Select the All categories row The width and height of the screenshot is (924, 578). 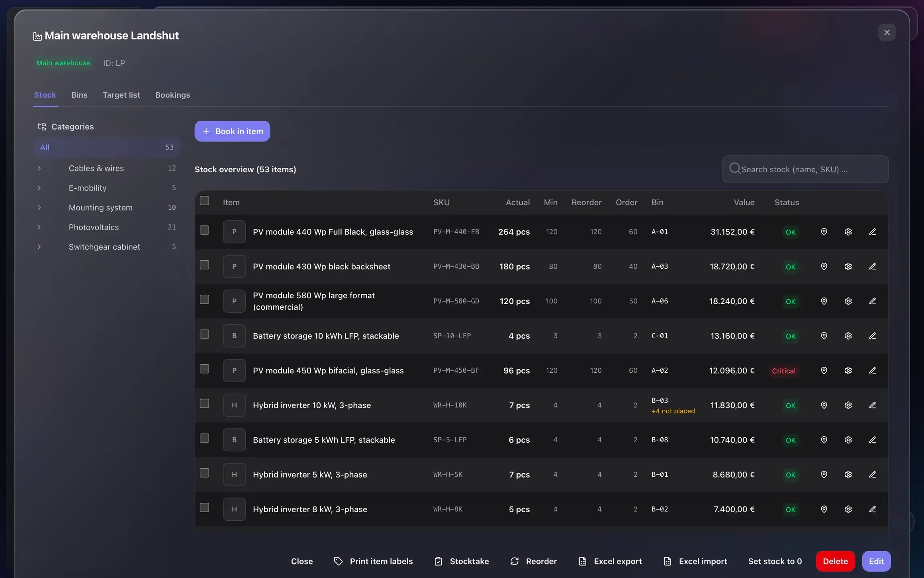point(107,147)
